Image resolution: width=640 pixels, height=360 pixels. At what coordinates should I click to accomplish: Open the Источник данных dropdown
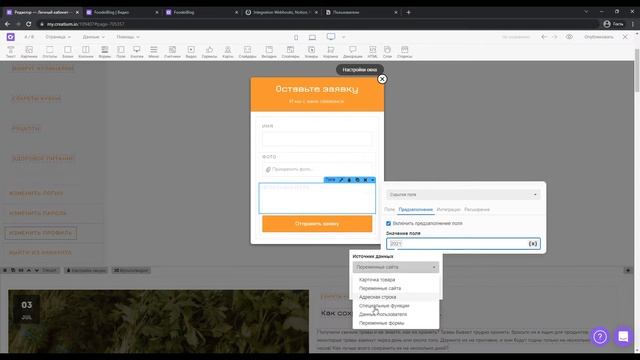click(x=396, y=267)
